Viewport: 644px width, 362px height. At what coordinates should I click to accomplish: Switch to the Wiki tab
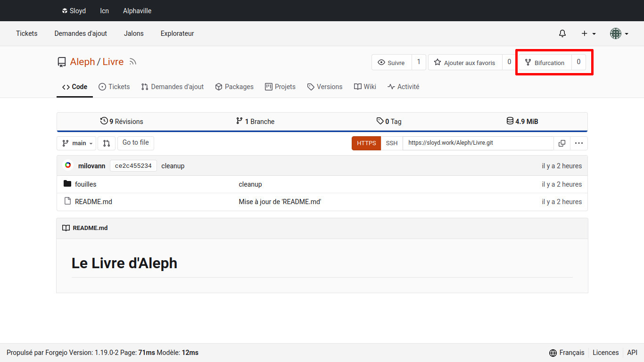click(365, 87)
